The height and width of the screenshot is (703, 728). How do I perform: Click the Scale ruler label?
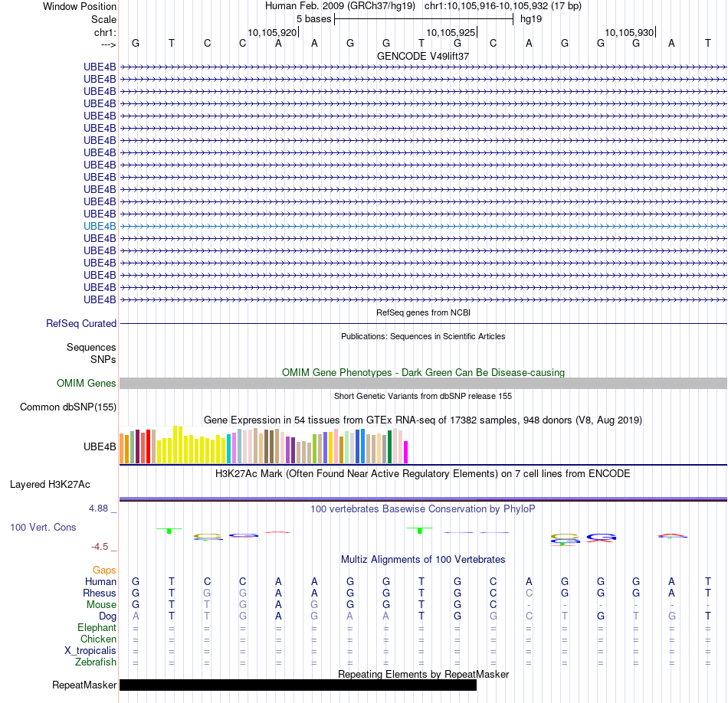coord(103,19)
